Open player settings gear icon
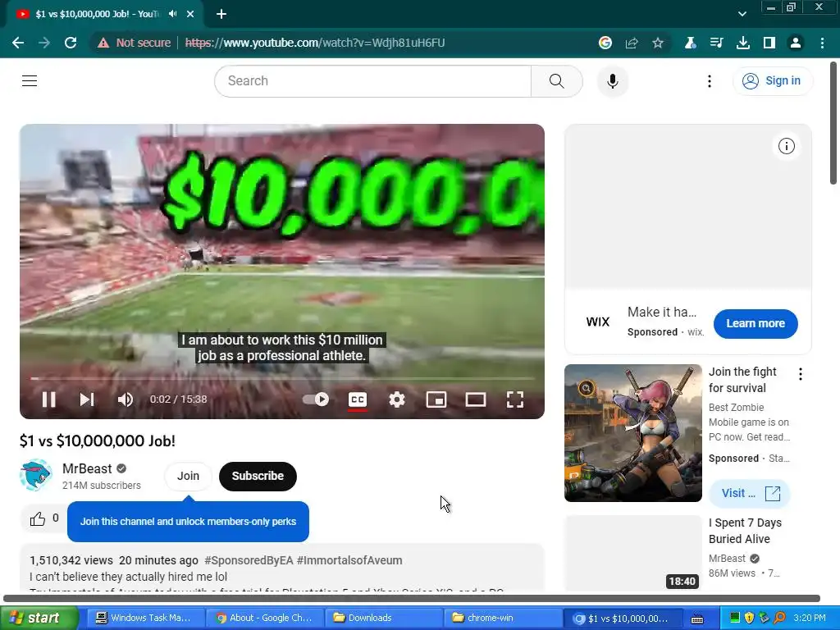 (396, 399)
